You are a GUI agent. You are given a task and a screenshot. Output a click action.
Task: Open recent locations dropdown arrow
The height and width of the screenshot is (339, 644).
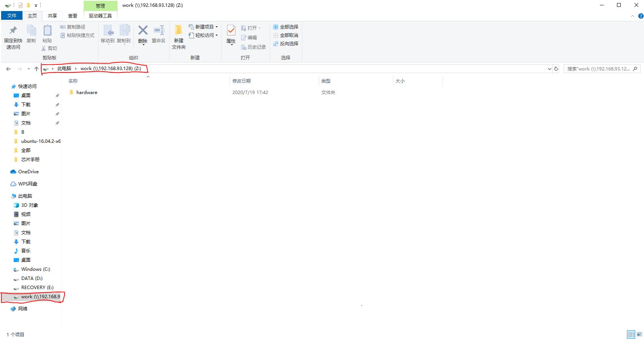pyautogui.click(x=29, y=69)
